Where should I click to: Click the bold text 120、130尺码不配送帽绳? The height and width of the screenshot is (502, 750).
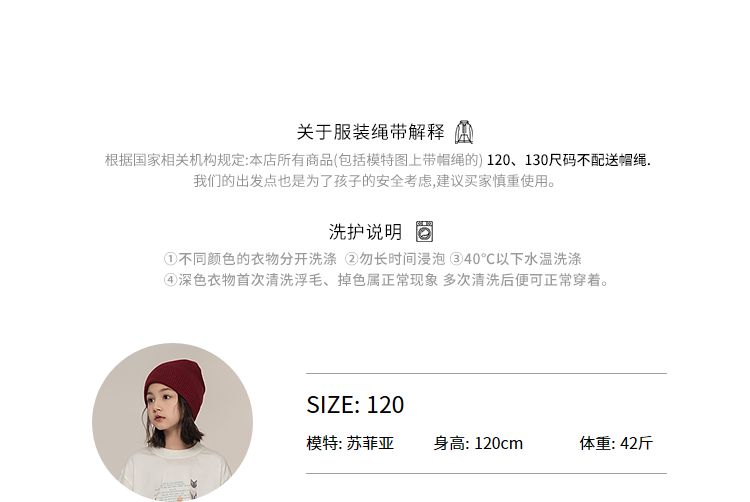point(568,160)
